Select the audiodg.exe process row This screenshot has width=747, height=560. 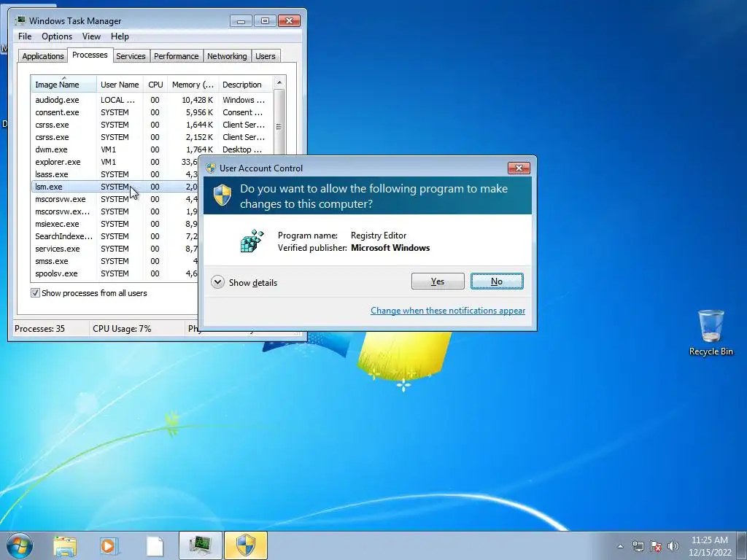[x=152, y=100]
